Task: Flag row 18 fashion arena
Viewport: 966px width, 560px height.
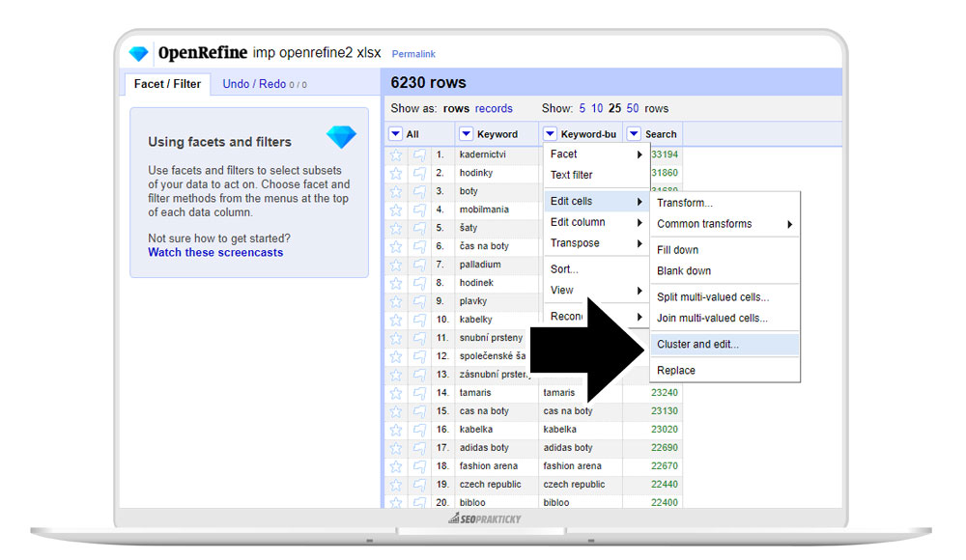Action: click(419, 466)
